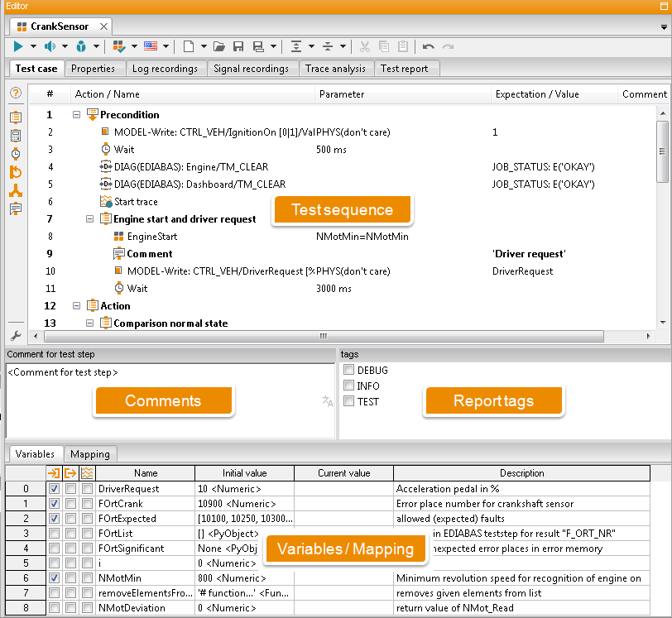Viewport: 672px width, 618px height.
Task: Select the EngineStart test step row
Action: click(x=342, y=236)
